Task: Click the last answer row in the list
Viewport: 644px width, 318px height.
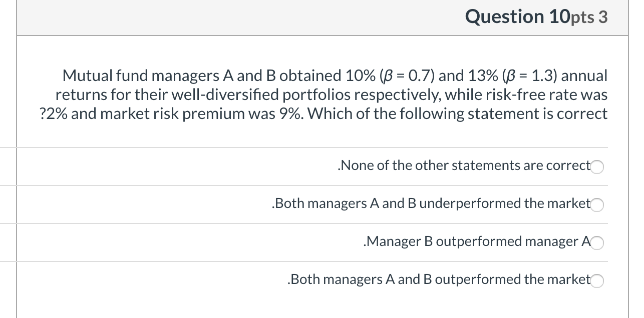Action: 320,280
